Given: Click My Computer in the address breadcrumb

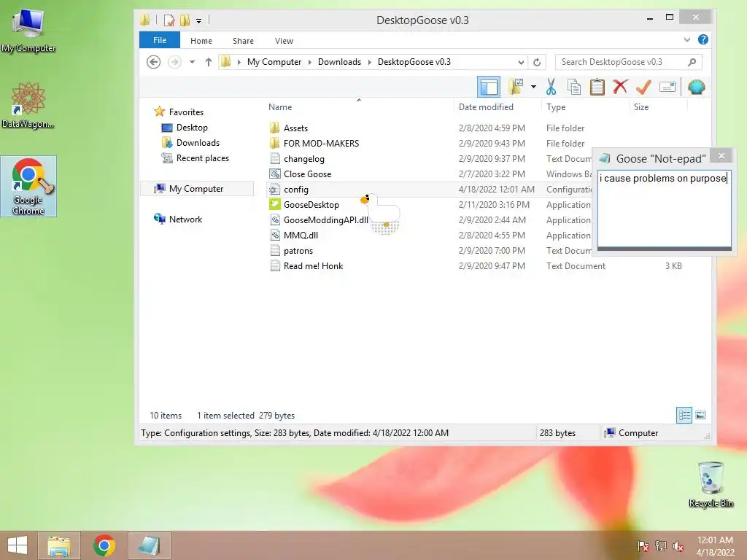Looking at the screenshot, I should click(x=274, y=62).
